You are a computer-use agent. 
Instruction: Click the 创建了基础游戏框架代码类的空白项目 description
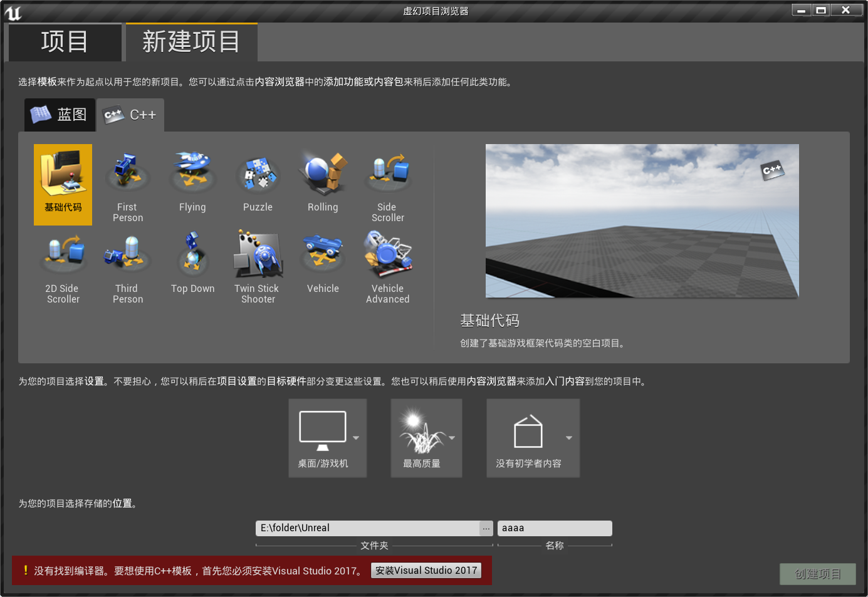(543, 343)
